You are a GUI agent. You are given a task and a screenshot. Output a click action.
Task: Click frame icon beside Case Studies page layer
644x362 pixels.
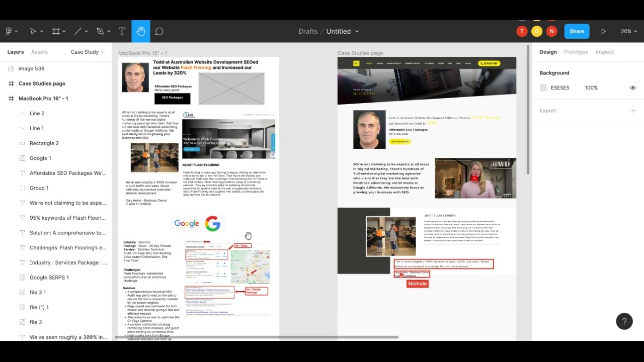pyautogui.click(x=11, y=83)
